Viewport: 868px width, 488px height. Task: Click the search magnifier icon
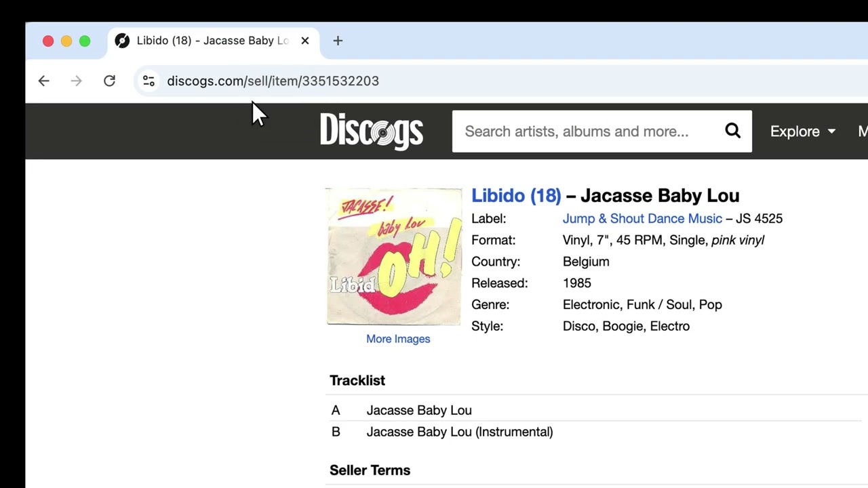[x=732, y=131]
